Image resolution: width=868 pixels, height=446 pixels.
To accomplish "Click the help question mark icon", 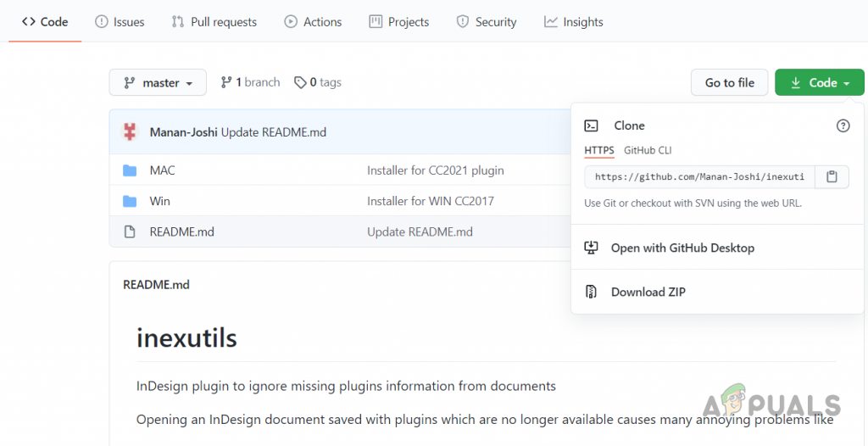I will click(x=843, y=125).
